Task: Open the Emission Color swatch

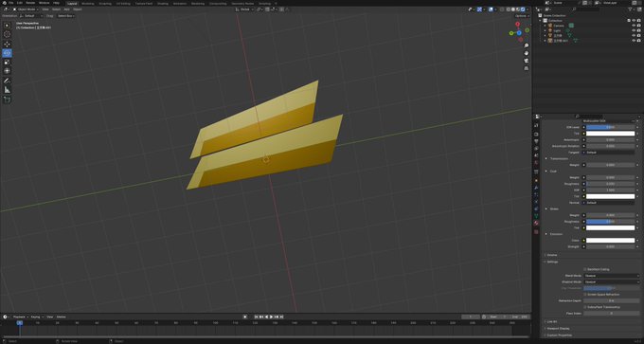Action: coord(610,241)
